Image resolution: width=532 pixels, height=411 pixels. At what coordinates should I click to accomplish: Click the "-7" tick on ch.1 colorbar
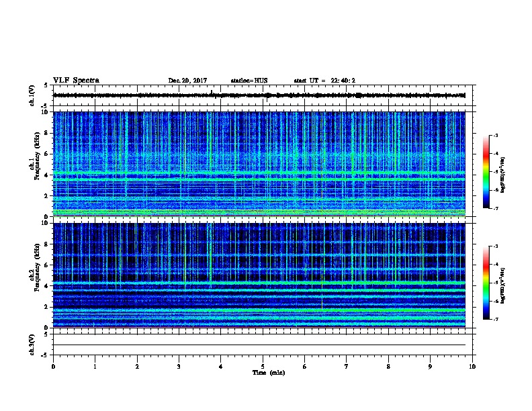(495, 208)
